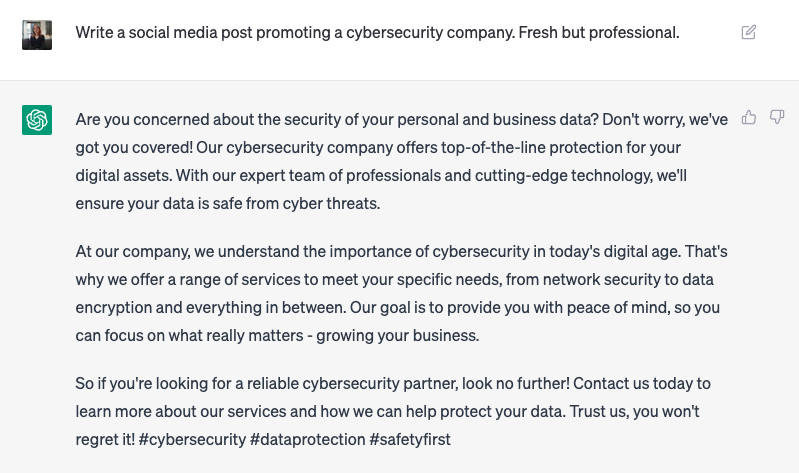Click the #dataprotection hashtag

click(308, 439)
